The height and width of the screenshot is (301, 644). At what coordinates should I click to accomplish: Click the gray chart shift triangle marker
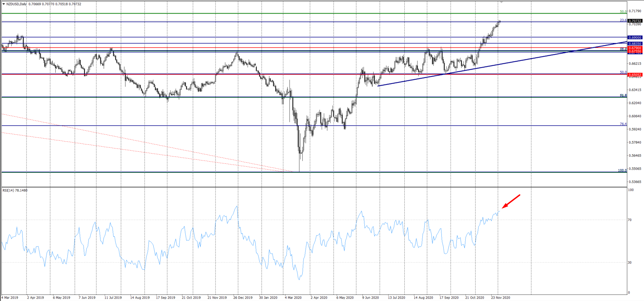coord(501,2)
